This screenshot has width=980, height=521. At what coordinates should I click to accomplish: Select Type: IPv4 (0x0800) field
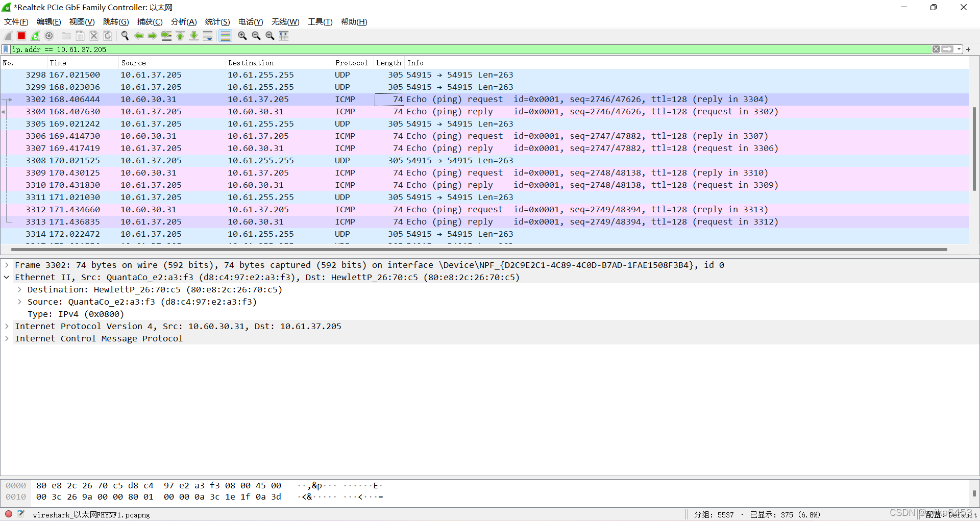click(76, 314)
